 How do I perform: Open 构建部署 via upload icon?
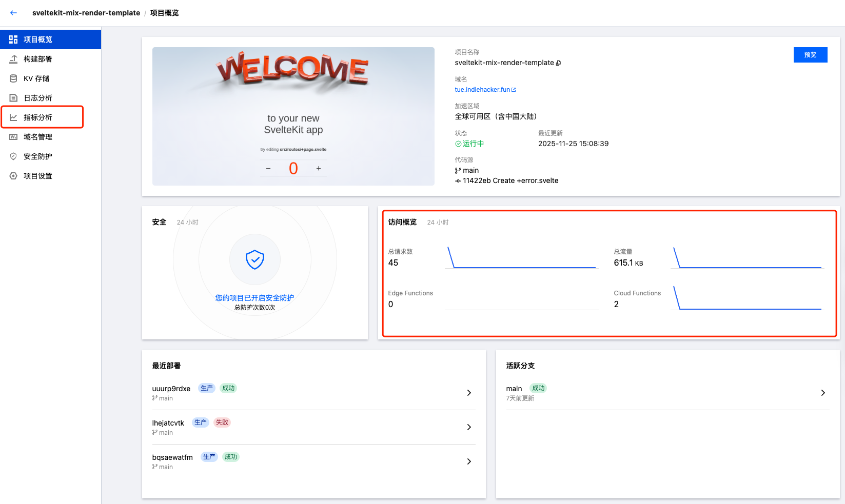13,59
